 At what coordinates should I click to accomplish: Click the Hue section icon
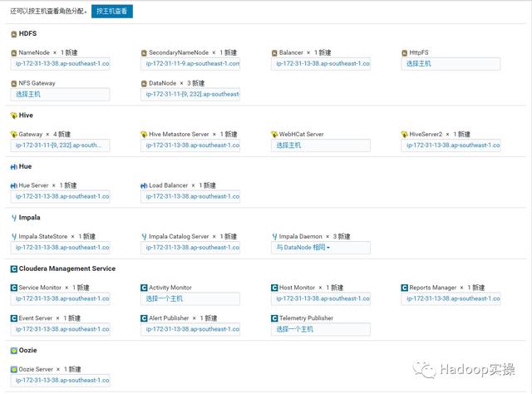[14, 166]
